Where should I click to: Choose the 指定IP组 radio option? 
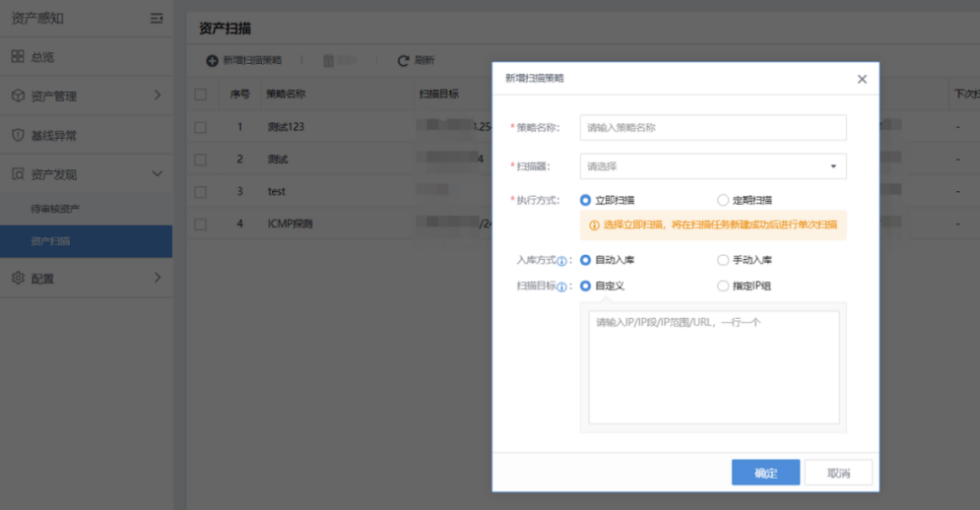pyautogui.click(x=723, y=287)
